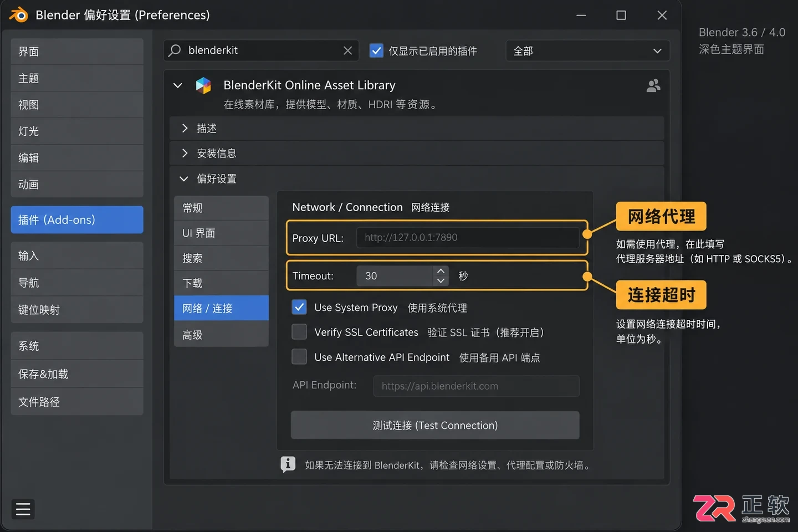798x532 pixels.
Task: Open the 输入 preferences tab
Action: [x=77, y=255]
